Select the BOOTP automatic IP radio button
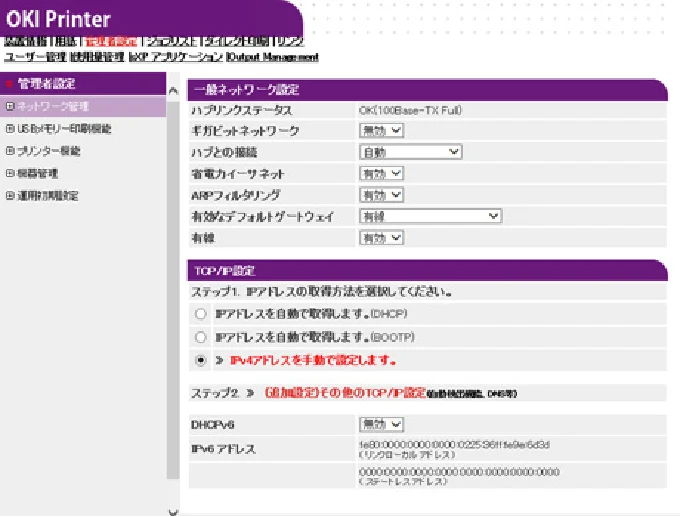This screenshot has width=681, height=517. point(200,337)
